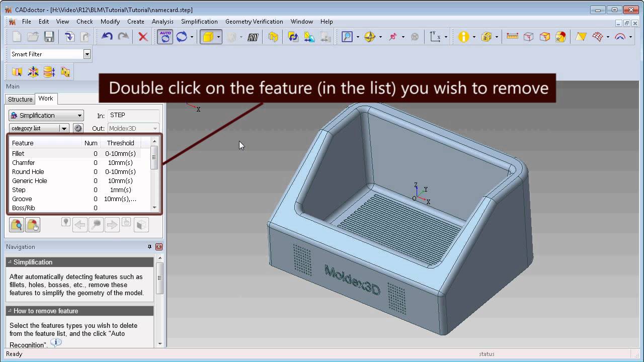Open dropdown arrow next to shading cube icon
The height and width of the screenshot is (362, 644).
pos(218,37)
